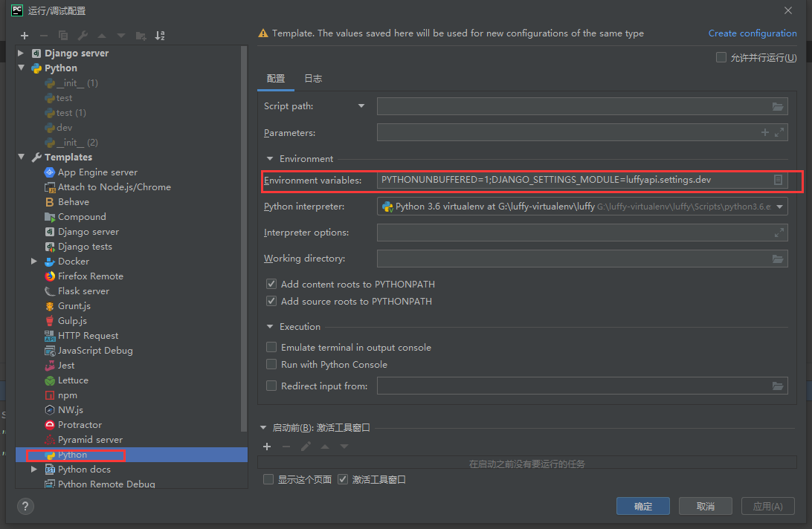The image size is (812, 529).
Task: Edit before-launch task pencil icon
Action: click(306, 447)
